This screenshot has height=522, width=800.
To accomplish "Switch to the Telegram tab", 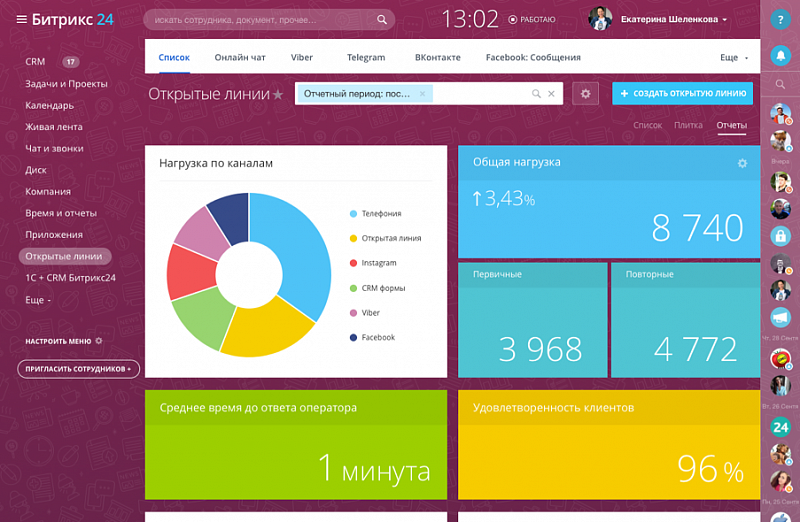I will pyautogui.click(x=366, y=58).
